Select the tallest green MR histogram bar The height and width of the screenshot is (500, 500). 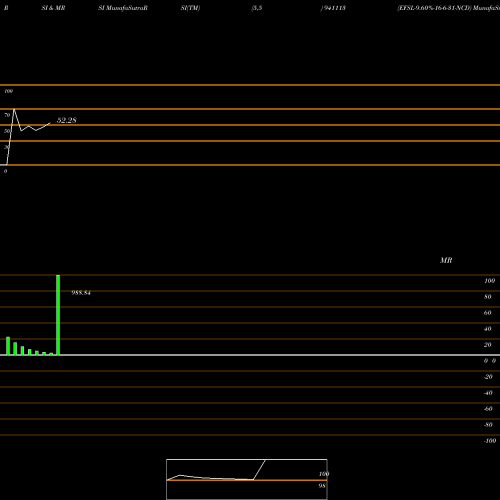pyautogui.click(x=58, y=315)
